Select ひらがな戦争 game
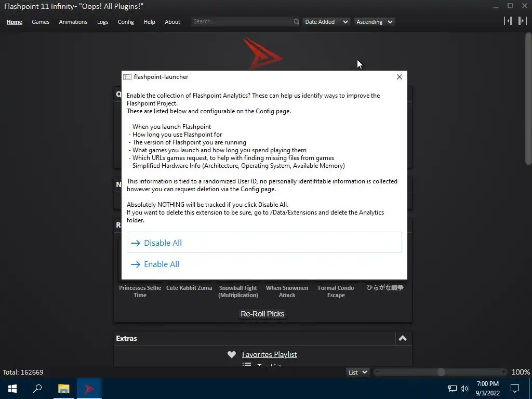The width and height of the screenshot is (532, 399). (385, 288)
